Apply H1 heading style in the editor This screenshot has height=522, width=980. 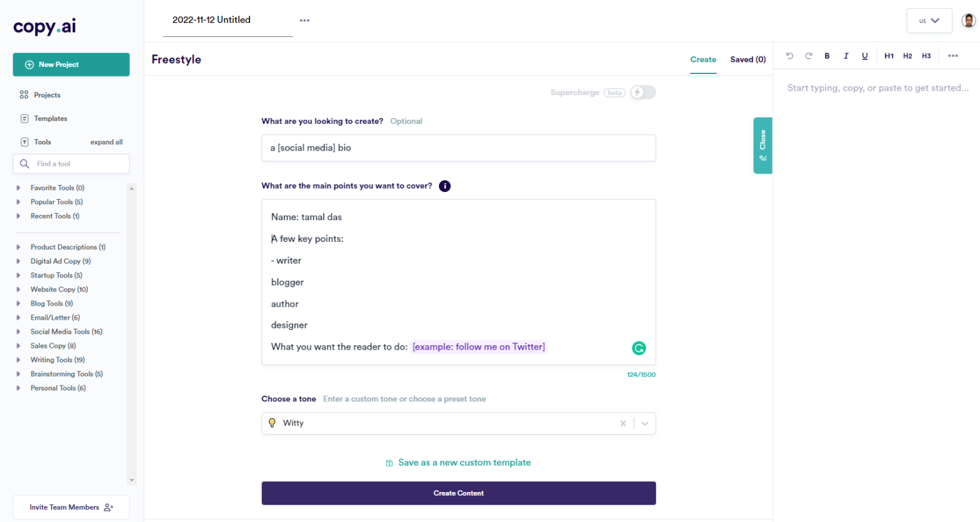[x=889, y=56]
